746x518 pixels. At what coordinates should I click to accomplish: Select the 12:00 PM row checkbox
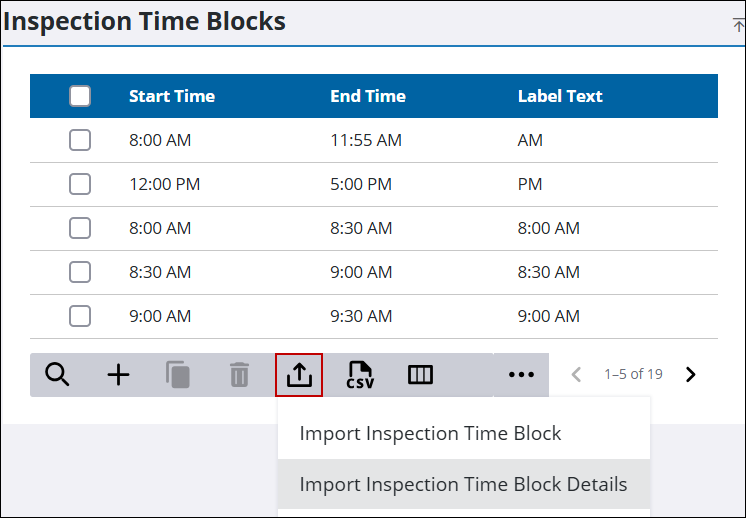80,184
